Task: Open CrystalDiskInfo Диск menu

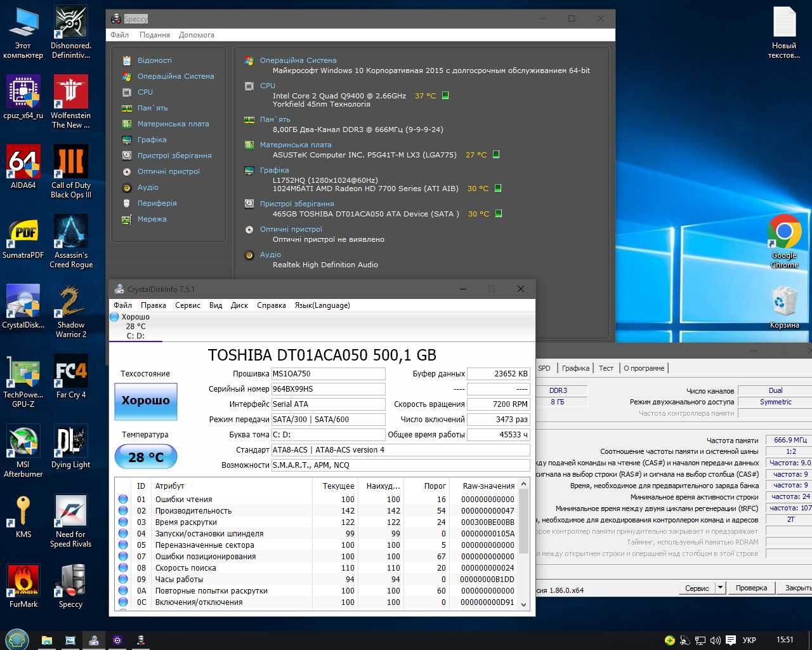Action: coord(239,305)
